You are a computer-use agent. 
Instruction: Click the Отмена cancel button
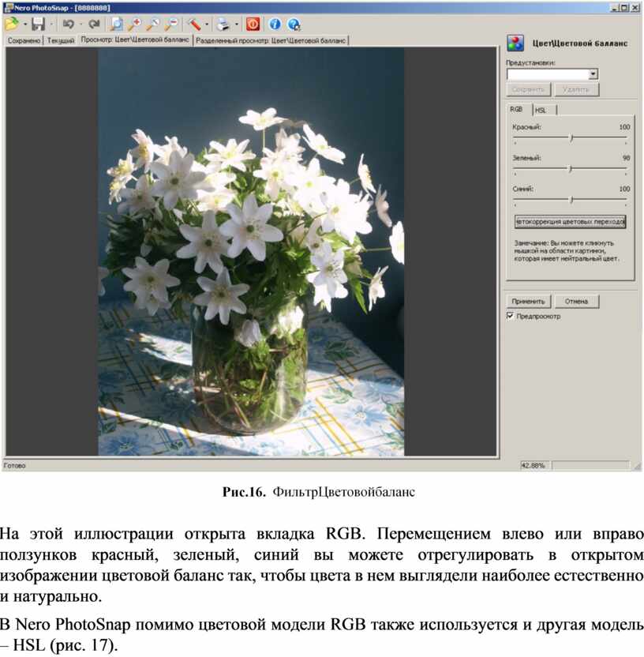(576, 301)
